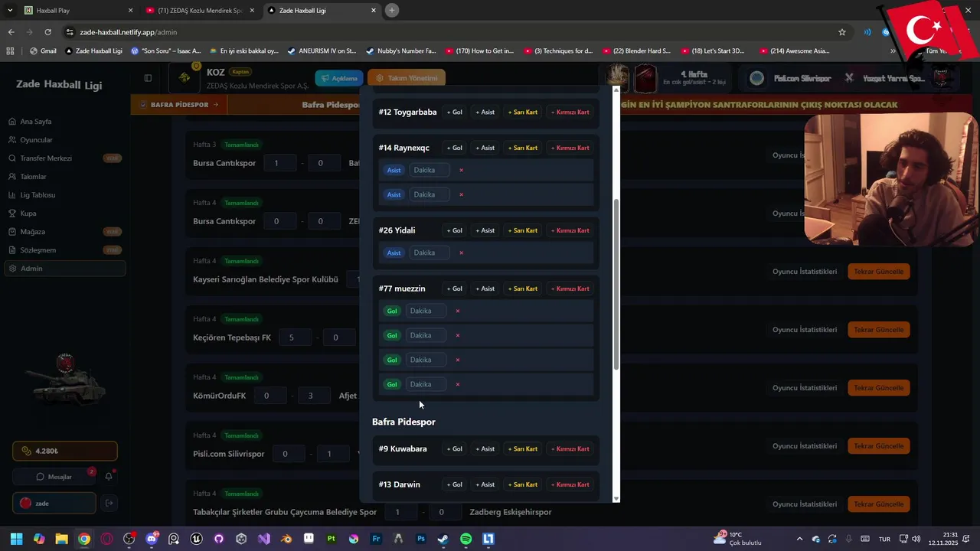Screen dimensions: 980x551
Task: Open the Chrome apps grid in the bookmarks bar
Action: tap(10, 51)
